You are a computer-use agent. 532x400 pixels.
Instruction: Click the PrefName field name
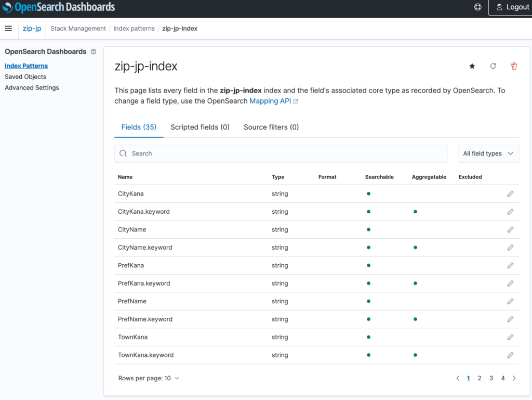132,302
